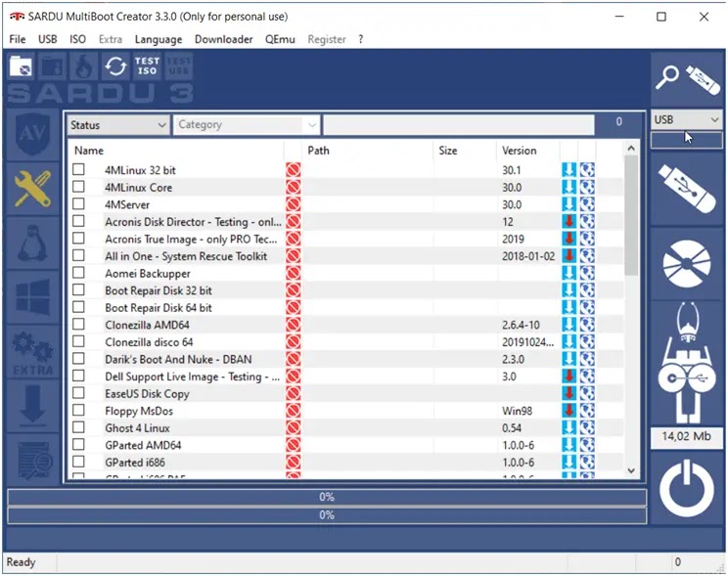Check the Aomei Backupper checkbox

pos(78,273)
